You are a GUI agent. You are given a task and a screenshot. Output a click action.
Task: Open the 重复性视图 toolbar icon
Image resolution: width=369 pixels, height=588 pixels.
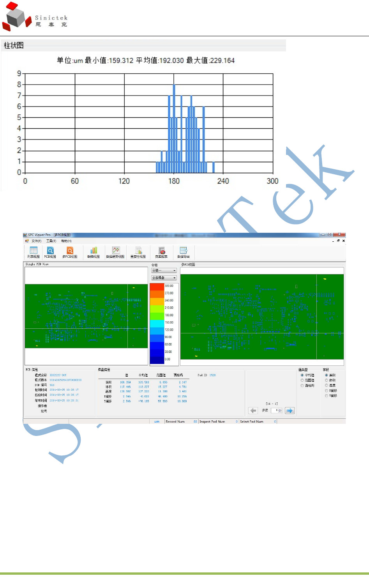coord(138,252)
